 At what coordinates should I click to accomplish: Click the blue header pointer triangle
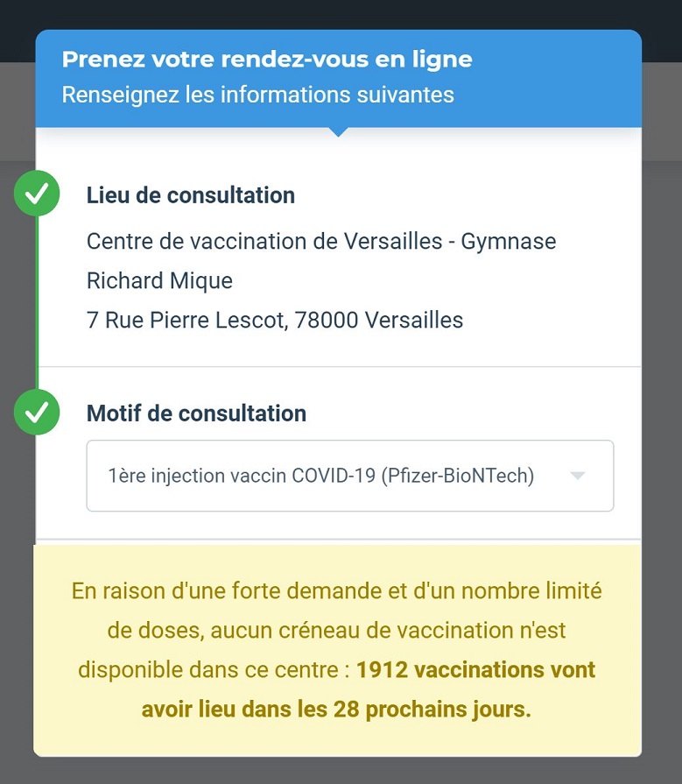coord(338,132)
